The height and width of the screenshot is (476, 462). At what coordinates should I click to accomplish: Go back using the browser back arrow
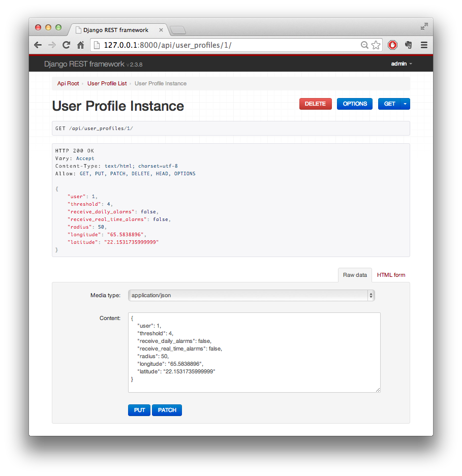[x=38, y=45]
